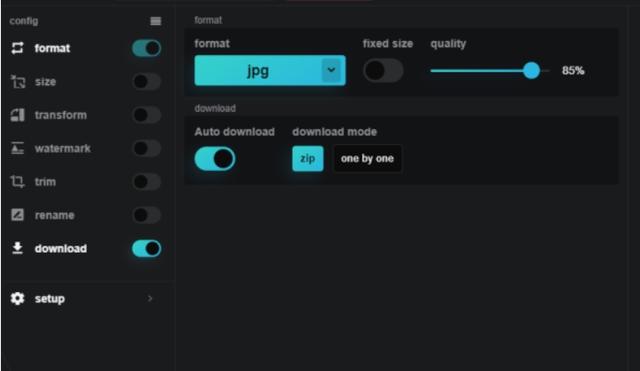640x371 pixels.
Task: Click the quality label
Action: pyautogui.click(x=448, y=44)
